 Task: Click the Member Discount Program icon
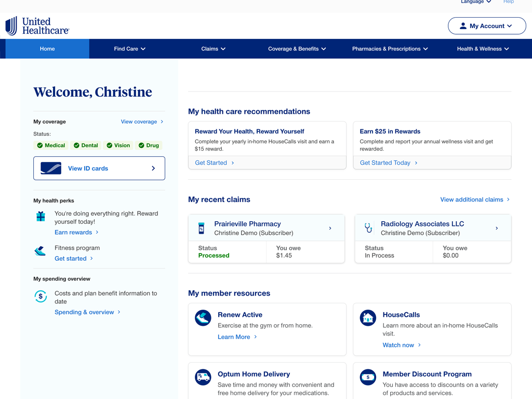point(368,377)
